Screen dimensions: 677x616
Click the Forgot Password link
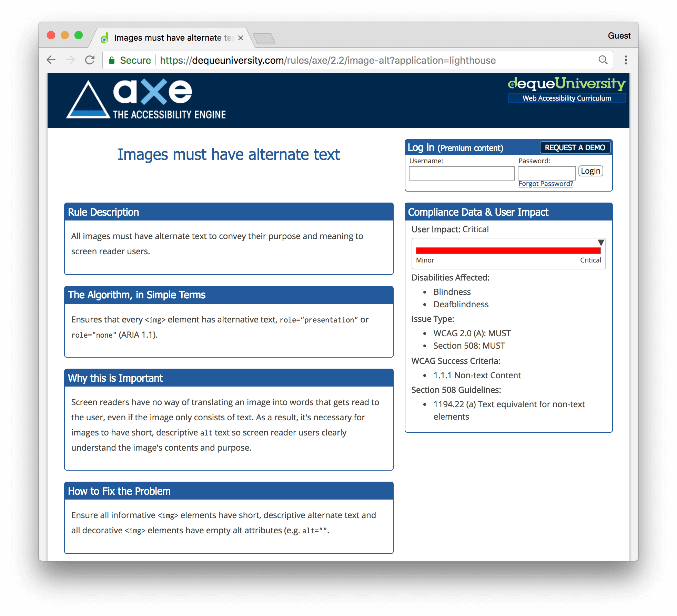(544, 183)
